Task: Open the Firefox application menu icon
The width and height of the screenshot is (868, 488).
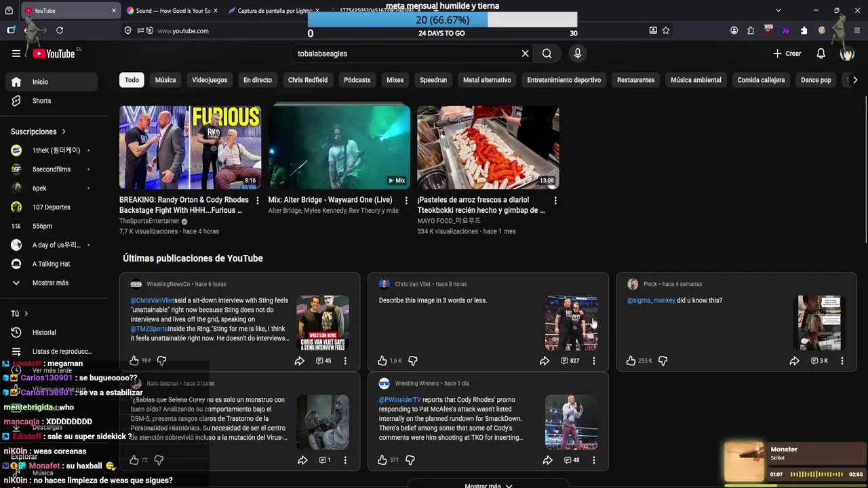Action: [x=856, y=30]
